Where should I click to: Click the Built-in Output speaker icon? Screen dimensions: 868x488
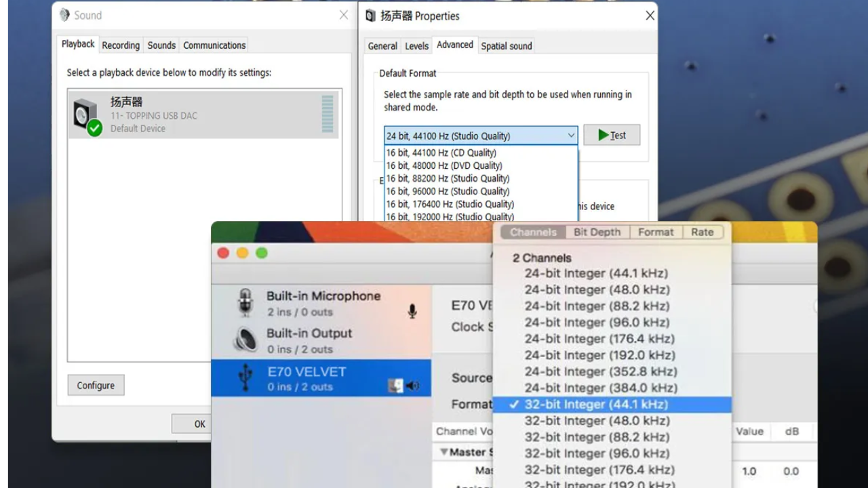(x=245, y=340)
